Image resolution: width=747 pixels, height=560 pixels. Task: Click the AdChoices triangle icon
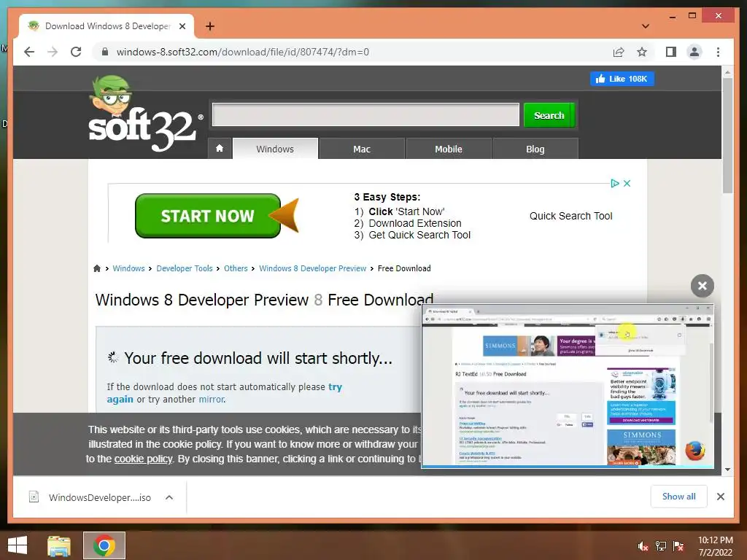(x=614, y=183)
